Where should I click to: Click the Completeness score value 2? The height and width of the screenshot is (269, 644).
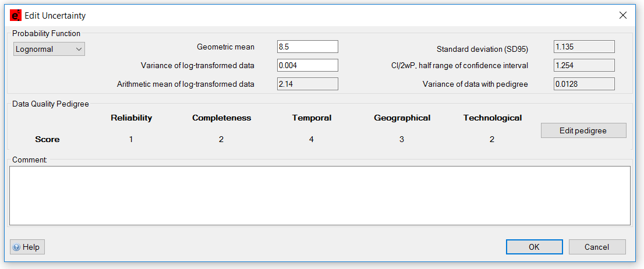click(221, 140)
